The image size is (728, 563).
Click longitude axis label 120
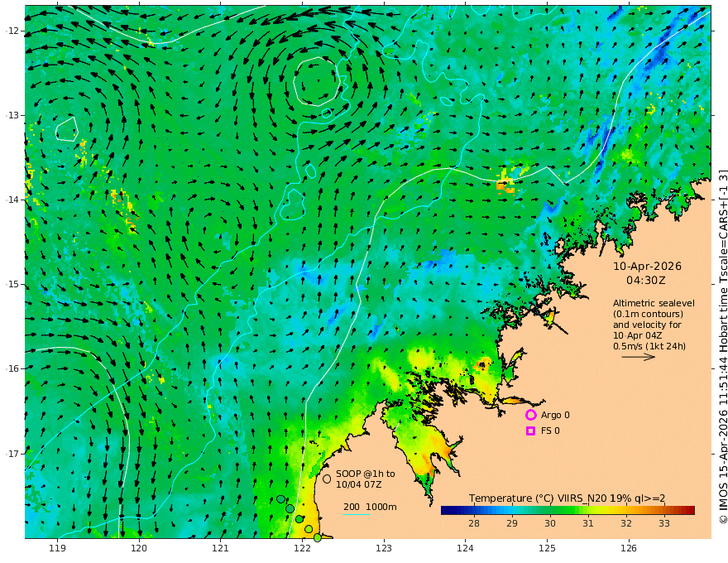pos(139,549)
